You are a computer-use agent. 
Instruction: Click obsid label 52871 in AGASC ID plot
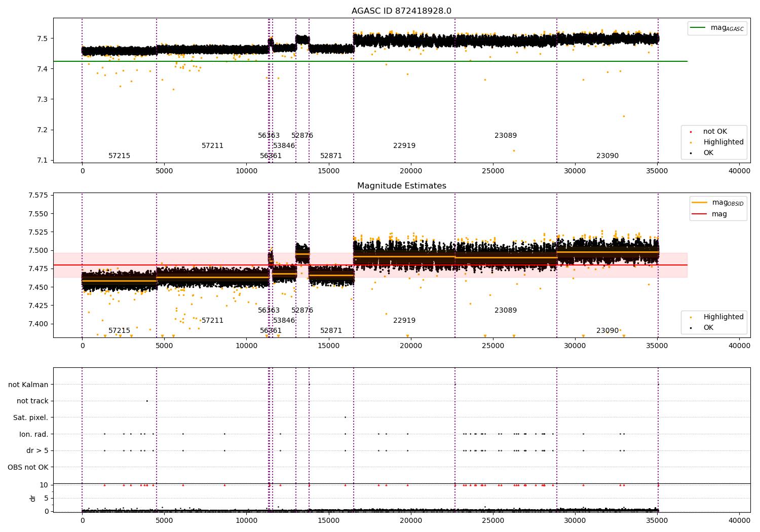(331, 156)
